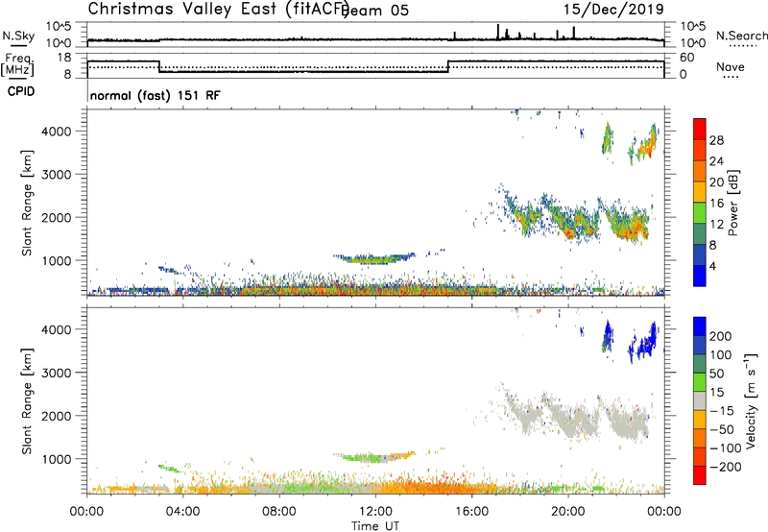Click the red bottom of Velocity colorbar

(x=700, y=475)
